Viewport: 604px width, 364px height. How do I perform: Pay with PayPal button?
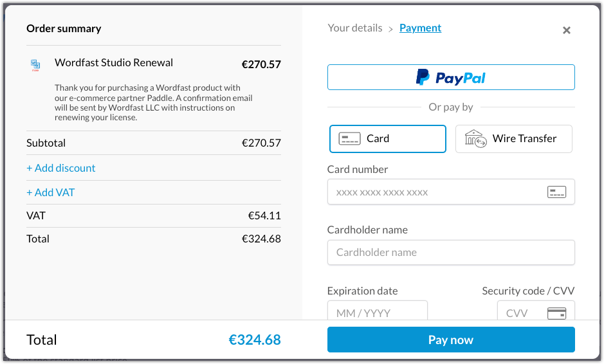(451, 77)
